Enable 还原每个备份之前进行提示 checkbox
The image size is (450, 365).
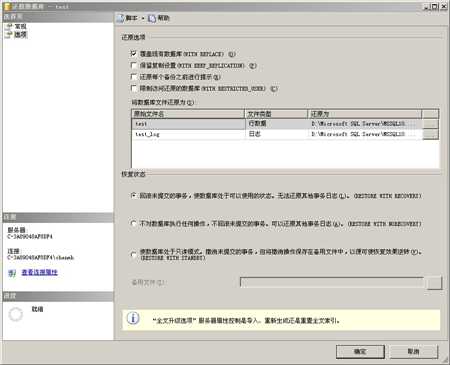click(x=134, y=77)
